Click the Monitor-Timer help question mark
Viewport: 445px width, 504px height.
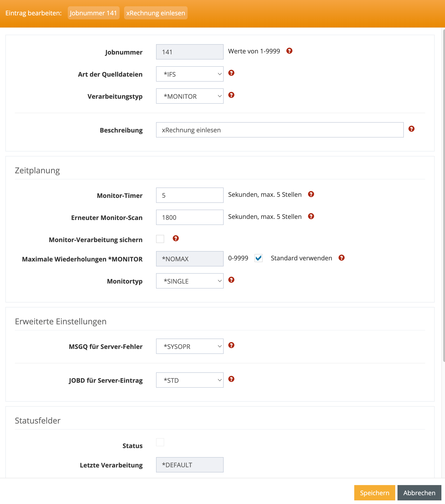[x=311, y=194]
